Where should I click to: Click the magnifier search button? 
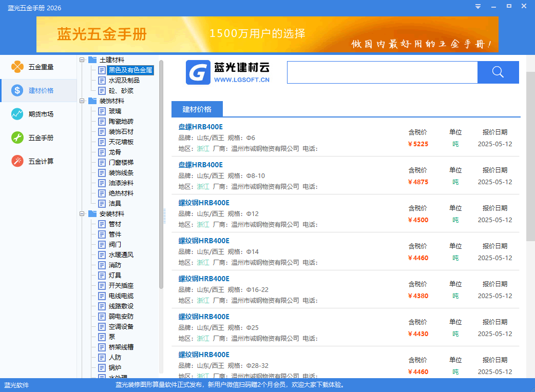pyautogui.click(x=498, y=72)
